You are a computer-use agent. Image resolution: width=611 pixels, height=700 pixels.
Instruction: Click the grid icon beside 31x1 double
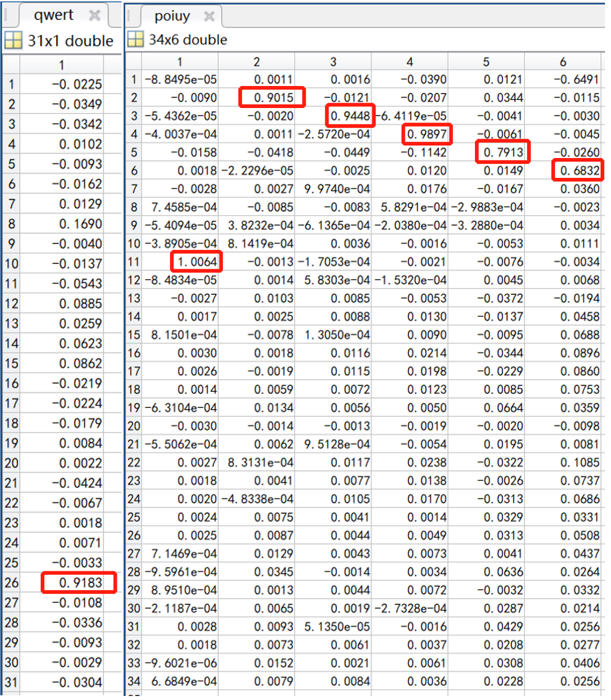coord(13,41)
